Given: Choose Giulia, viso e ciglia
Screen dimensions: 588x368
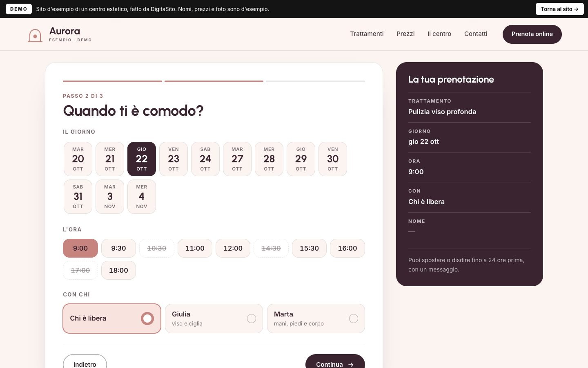Looking at the screenshot, I should pyautogui.click(x=214, y=319).
